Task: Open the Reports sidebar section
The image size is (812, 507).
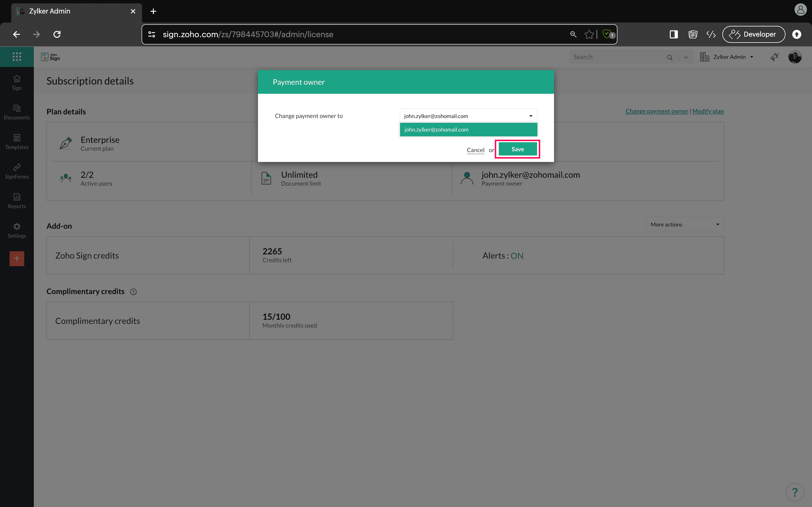Action: point(17,201)
